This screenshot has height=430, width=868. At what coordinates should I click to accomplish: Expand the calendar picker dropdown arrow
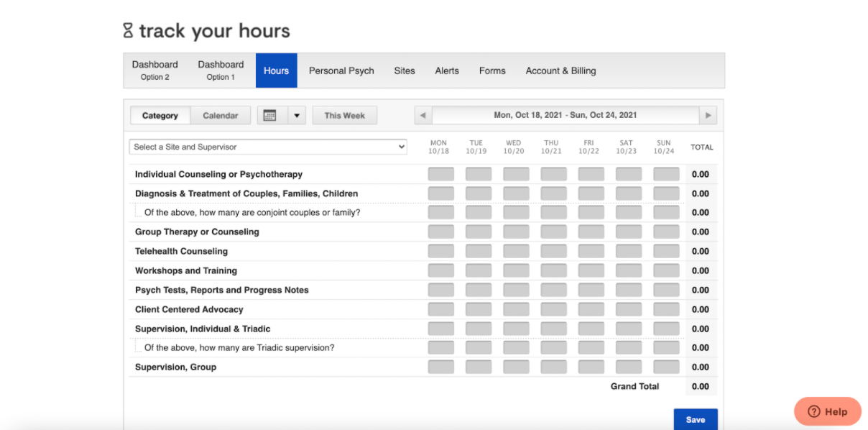pos(297,115)
